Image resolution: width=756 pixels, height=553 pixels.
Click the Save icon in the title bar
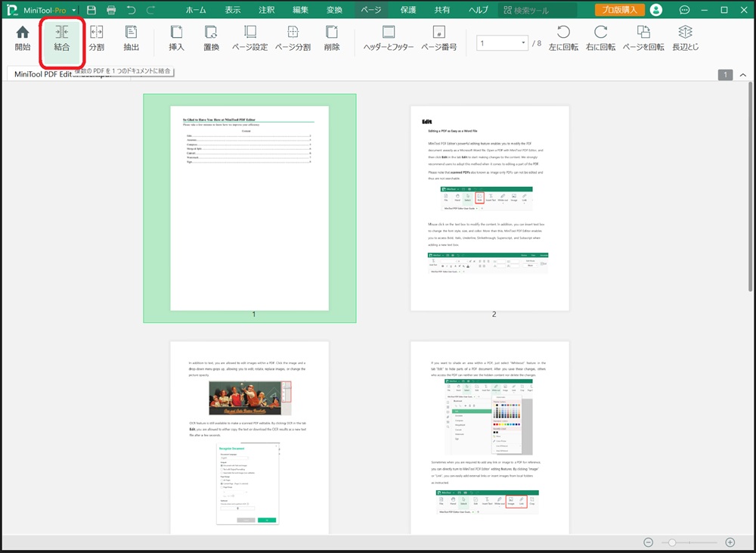[x=91, y=10]
